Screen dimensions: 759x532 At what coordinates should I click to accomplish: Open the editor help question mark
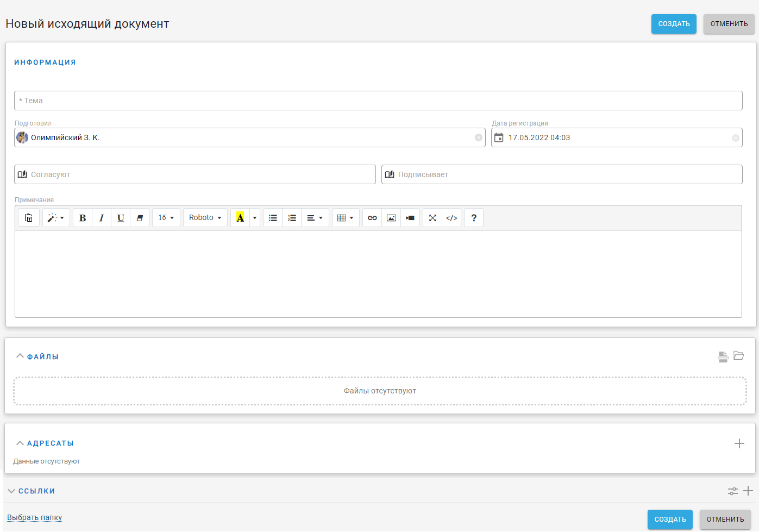(474, 218)
